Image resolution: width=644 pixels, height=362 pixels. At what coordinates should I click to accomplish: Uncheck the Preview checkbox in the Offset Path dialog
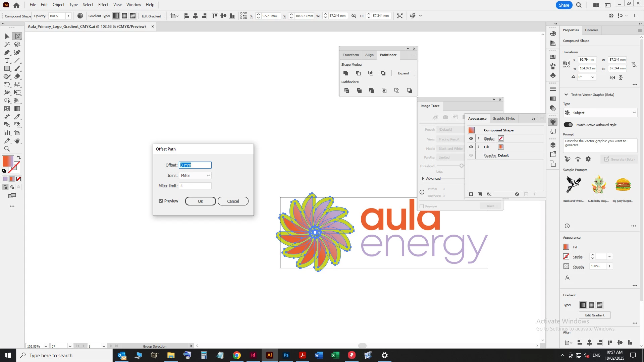pos(161,201)
